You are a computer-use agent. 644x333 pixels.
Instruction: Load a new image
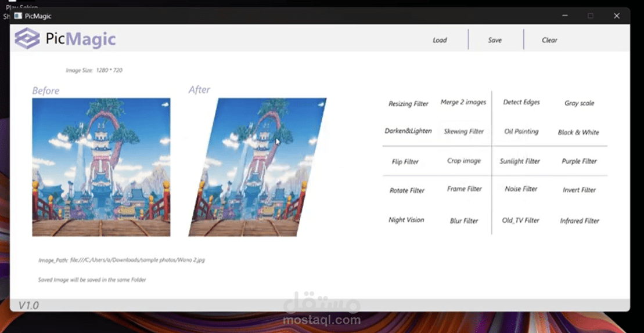440,40
